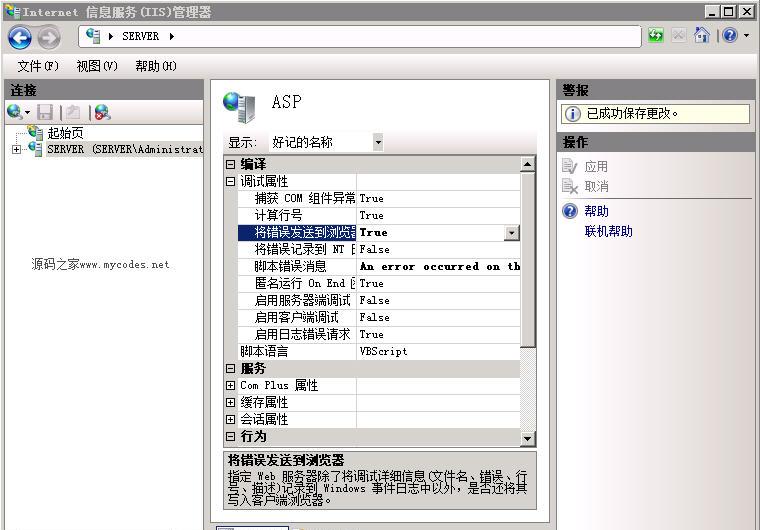Select the 将错误记录到 NT 日志 row
The image size is (760, 530).
tap(379, 249)
